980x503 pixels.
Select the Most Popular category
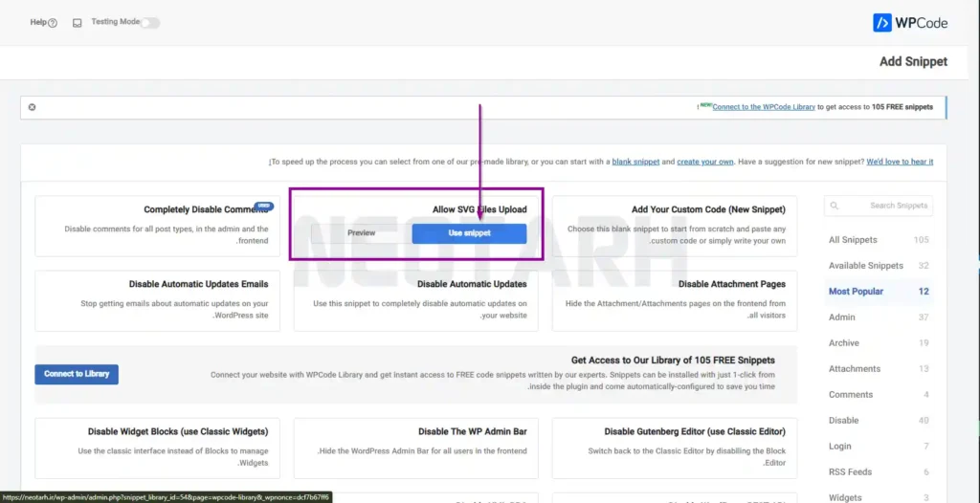(879, 291)
